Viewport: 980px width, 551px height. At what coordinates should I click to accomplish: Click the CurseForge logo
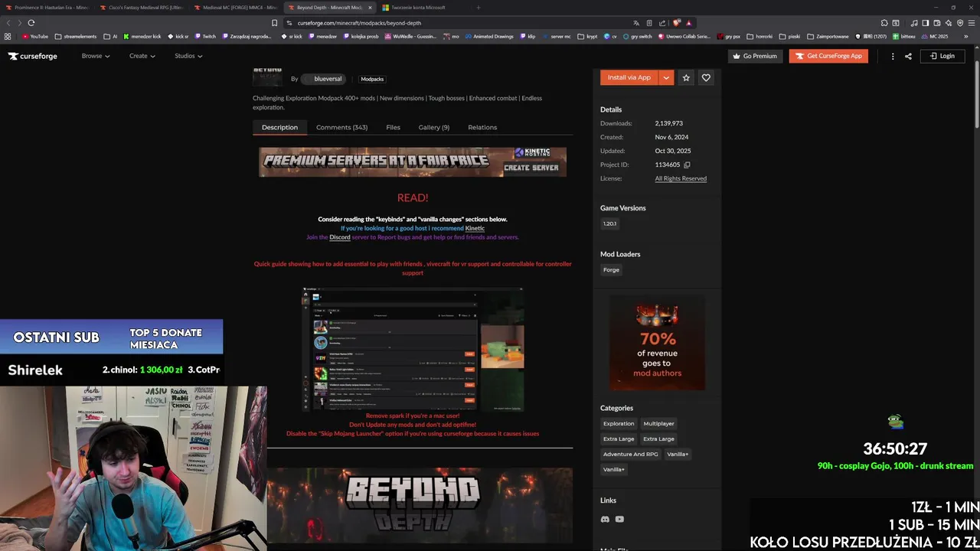coord(33,56)
